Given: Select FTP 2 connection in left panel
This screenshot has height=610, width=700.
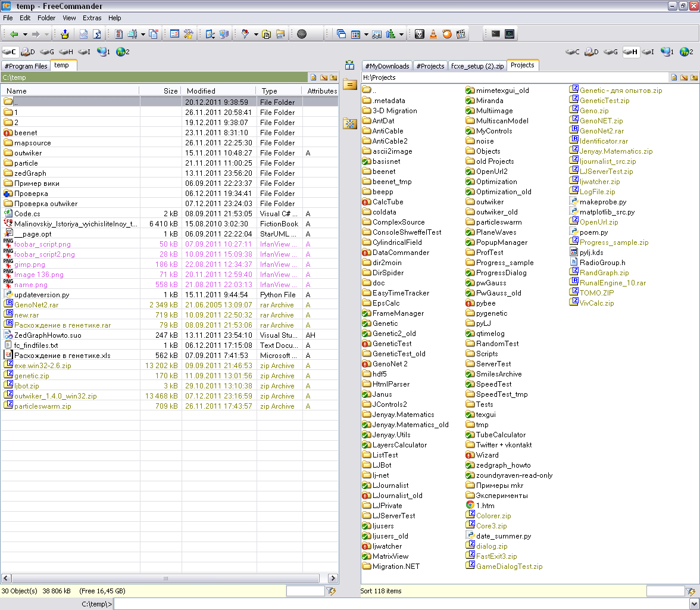Looking at the screenshot, I should point(122,52).
